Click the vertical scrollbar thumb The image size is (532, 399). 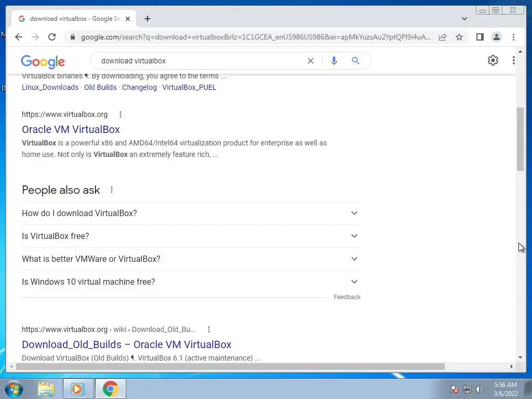(520, 139)
